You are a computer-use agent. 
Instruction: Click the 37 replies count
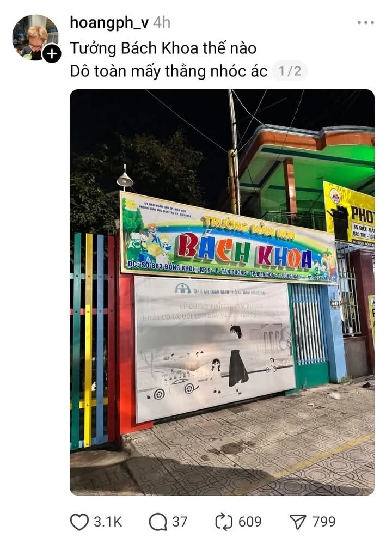pyautogui.click(x=180, y=522)
